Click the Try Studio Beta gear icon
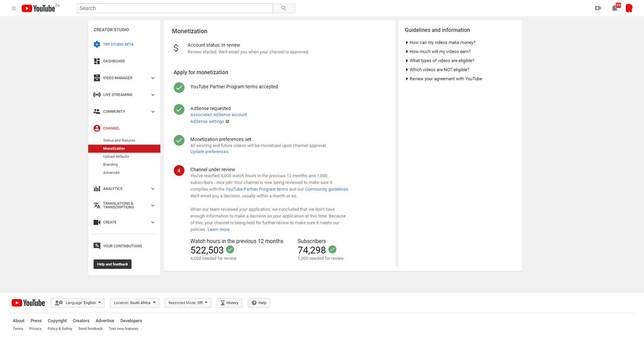This screenshot has width=644, height=341. (97, 45)
